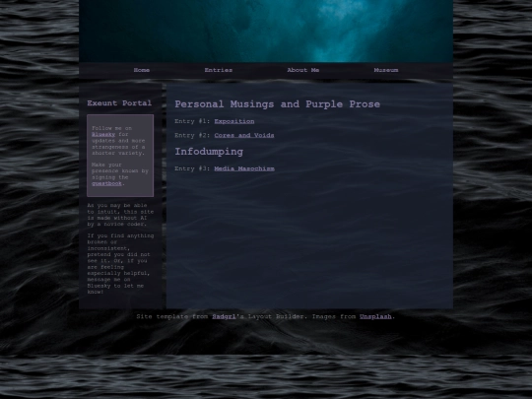Click the 'made without AI' sidebar paragraph
Screen dimensions: 532x399
click(120, 215)
